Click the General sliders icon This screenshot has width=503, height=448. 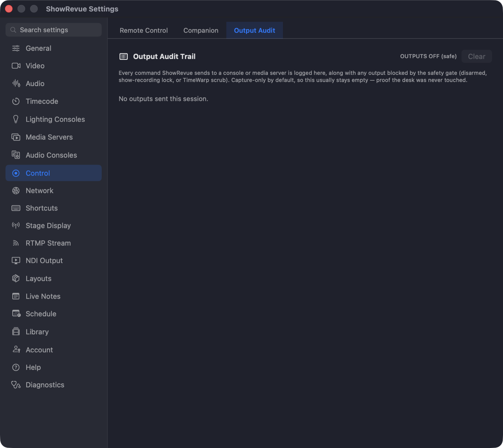[x=16, y=48]
